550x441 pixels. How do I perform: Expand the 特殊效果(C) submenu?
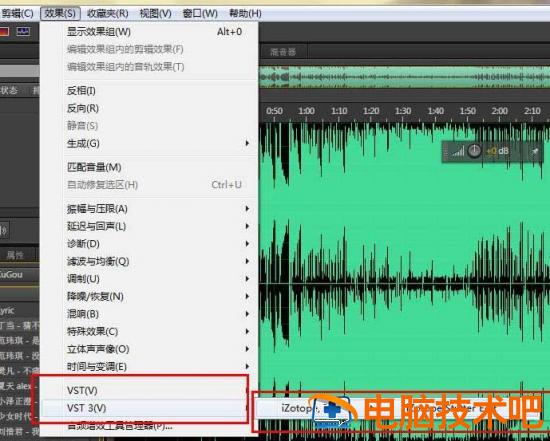pyautogui.click(x=150, y=332)
